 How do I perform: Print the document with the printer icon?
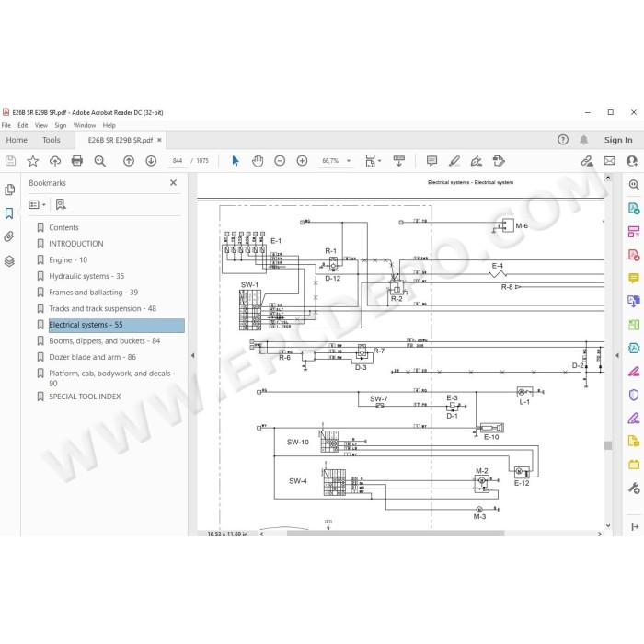click(76, 161)
